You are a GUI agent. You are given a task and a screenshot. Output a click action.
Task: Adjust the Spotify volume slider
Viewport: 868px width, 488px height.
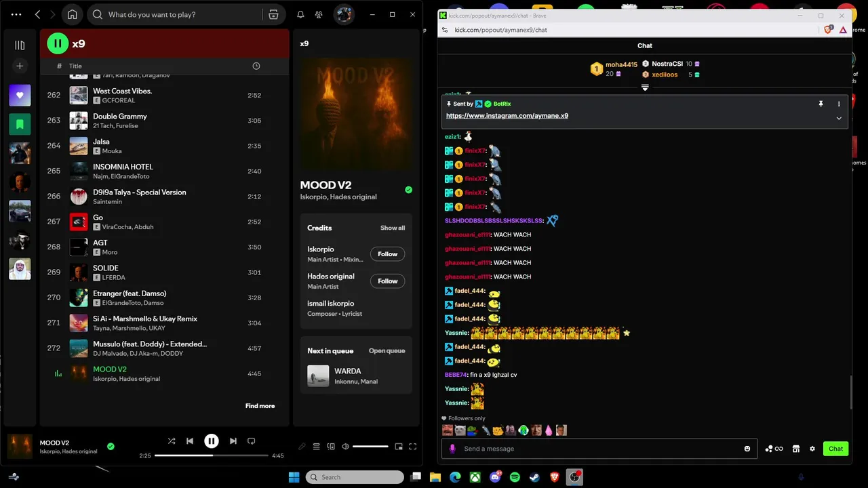(370, 447)
